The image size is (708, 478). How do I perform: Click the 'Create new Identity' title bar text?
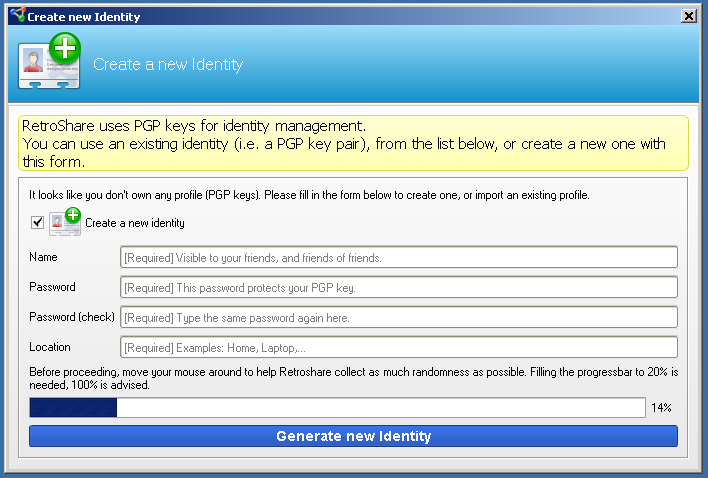click(x=84, y=17)
